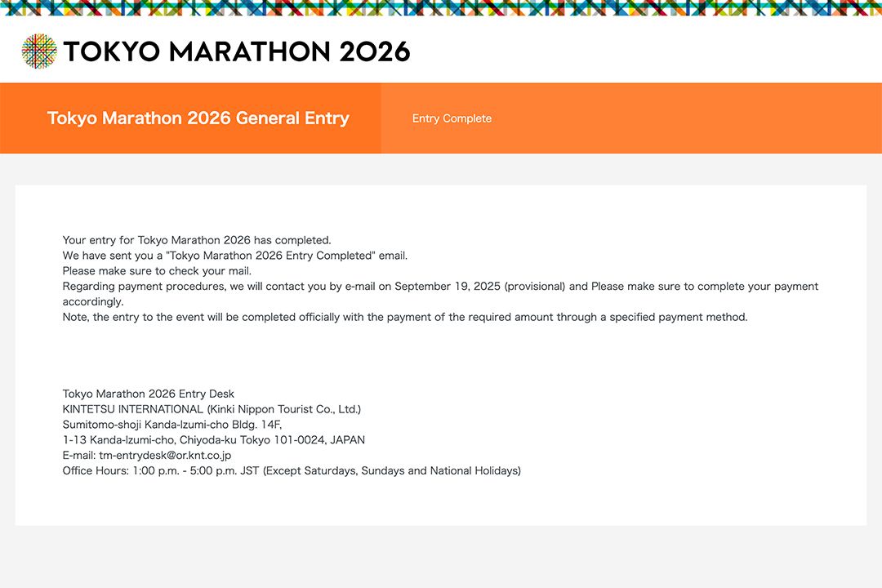Click the empty orange header area on the right
This screenshot has height=588, width=882.
(x=694, y=118)
